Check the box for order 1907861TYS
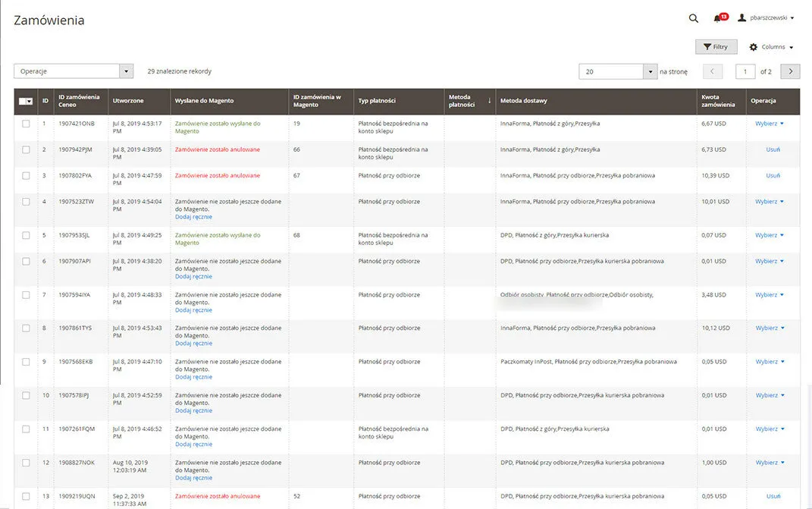This screenshot has height=509, width=812. [26, 328]
